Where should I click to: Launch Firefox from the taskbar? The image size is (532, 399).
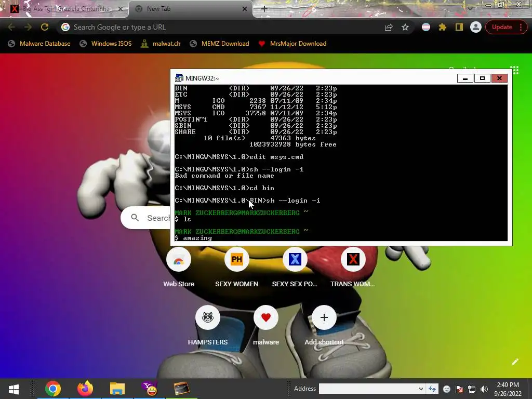pyautogui.click(x=85, y=389)
